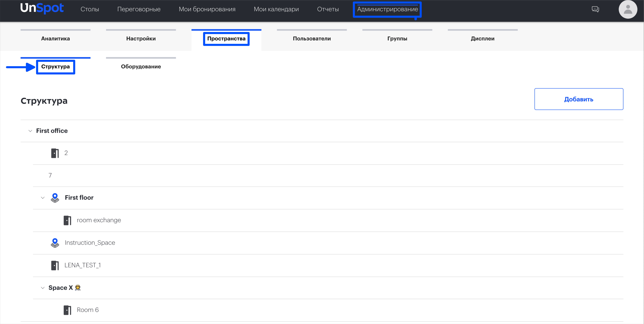Click the door icon beside room 2

(55, 153)
